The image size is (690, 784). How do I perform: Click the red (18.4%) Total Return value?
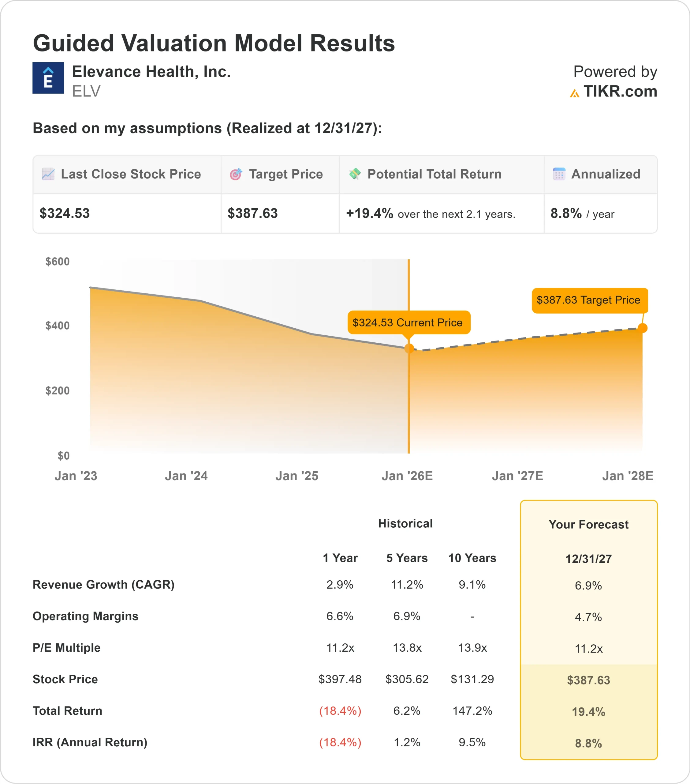pos(340,711)
